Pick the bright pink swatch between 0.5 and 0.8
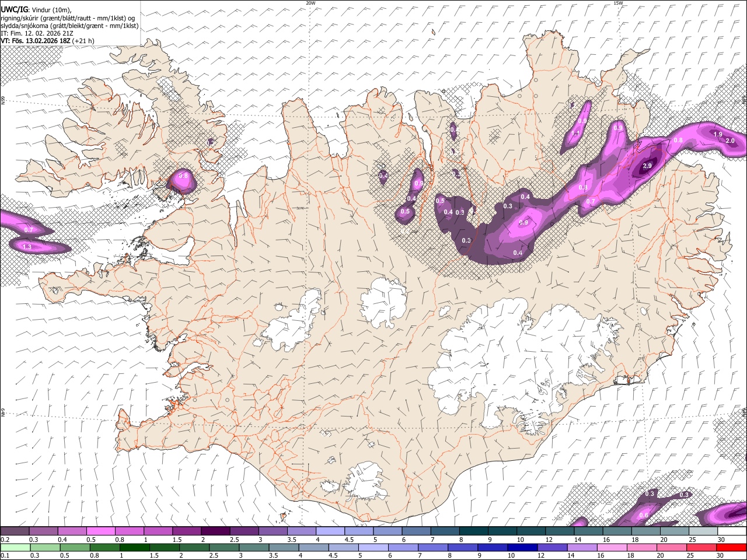The height and width of the screenshot is (560, 747). pos(100,531)
